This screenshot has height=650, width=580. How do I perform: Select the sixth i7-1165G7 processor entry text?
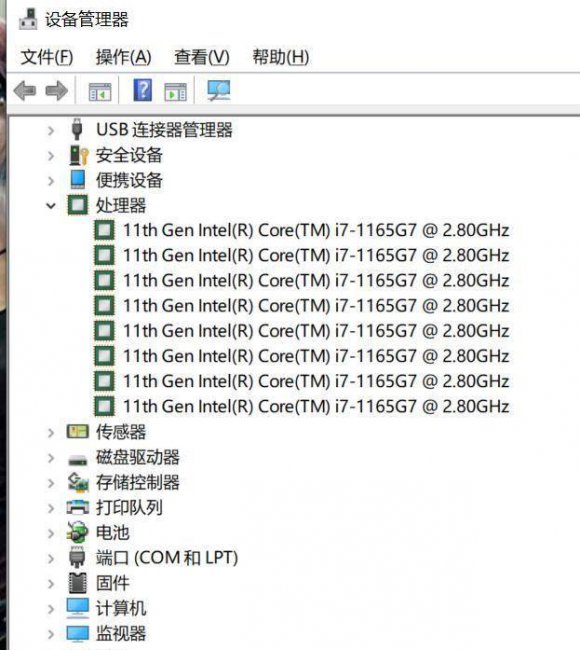[x=316, y=357]
